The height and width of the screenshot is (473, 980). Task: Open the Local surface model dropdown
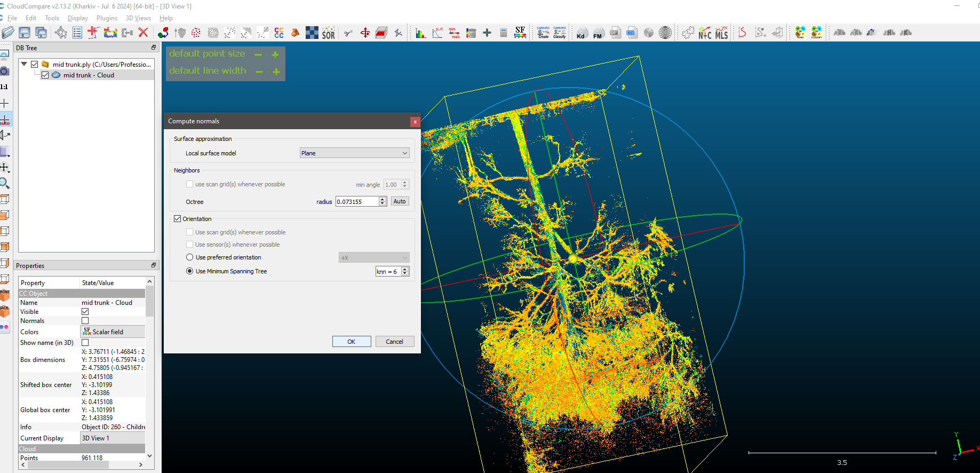[354, 153]
